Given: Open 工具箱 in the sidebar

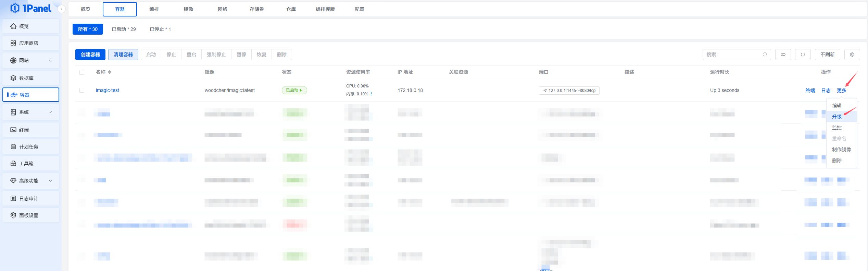Looking at the screenshot, I should [x=31, y=164].
